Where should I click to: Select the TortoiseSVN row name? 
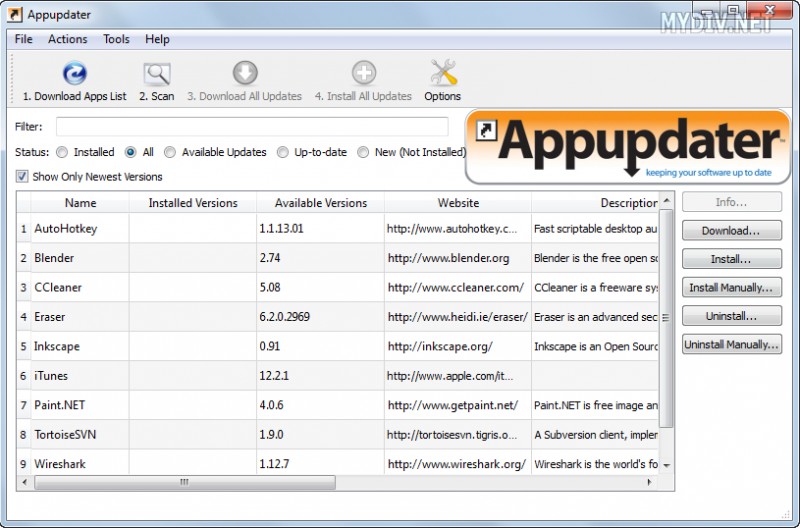click(x=65, y=435)
